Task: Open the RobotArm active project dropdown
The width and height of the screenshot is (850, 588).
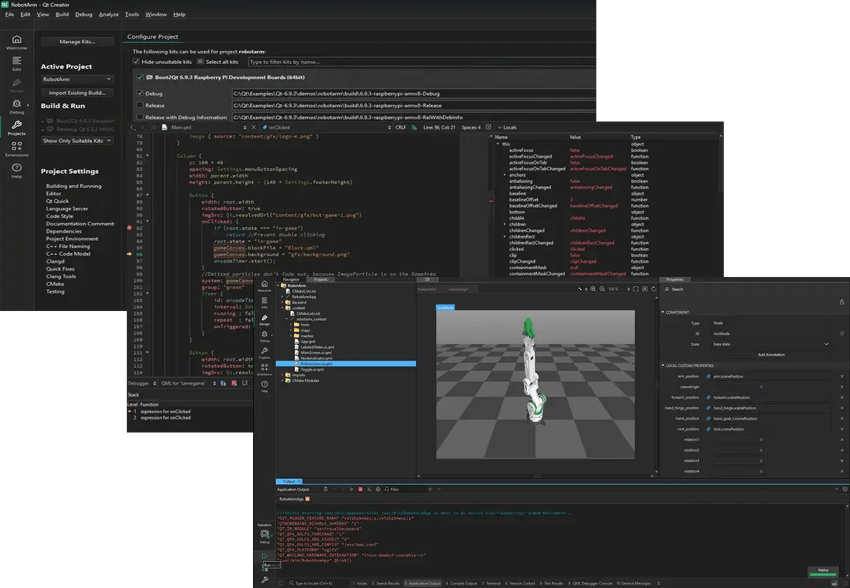Action: click(75, 78)
